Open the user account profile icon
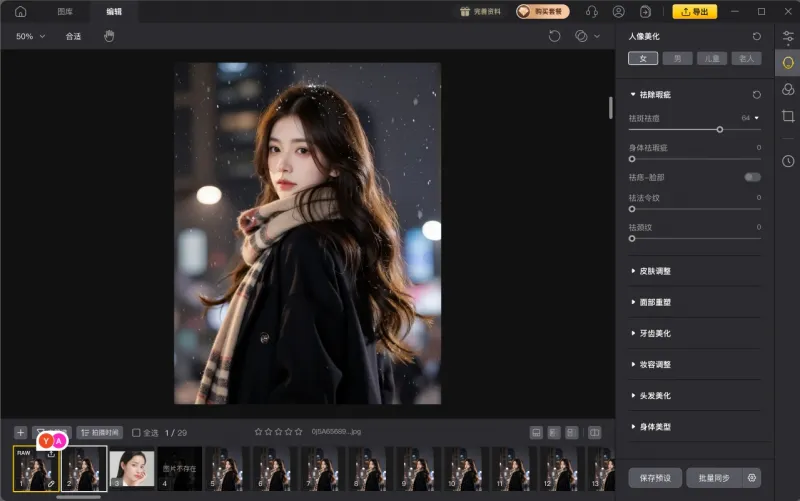 pyautogui.click(x=619, y=12)
